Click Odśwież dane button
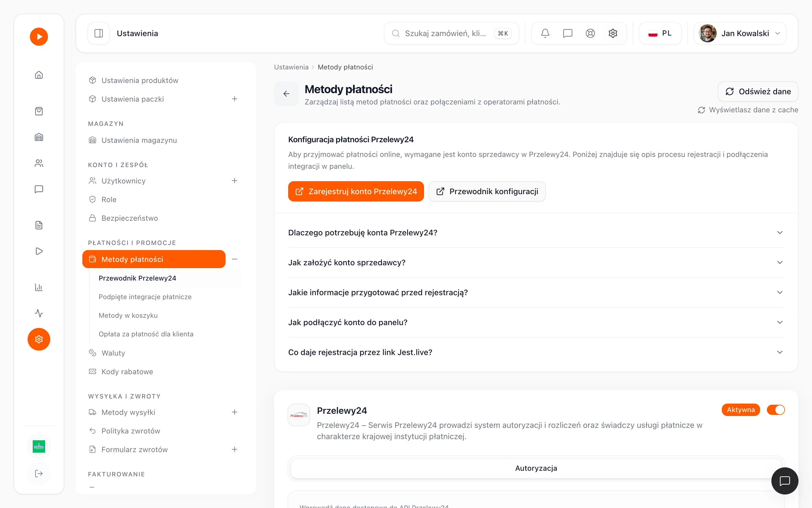 (x=758, y=91)
